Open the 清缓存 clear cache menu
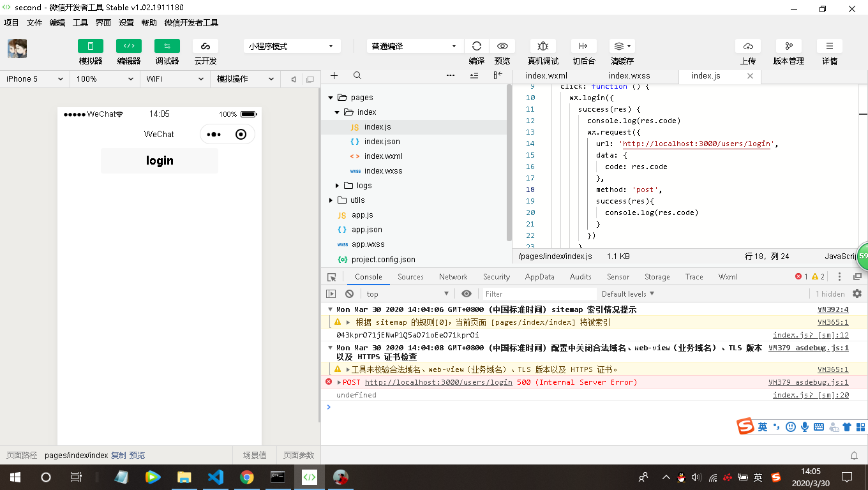 click(x=622, y=46)
